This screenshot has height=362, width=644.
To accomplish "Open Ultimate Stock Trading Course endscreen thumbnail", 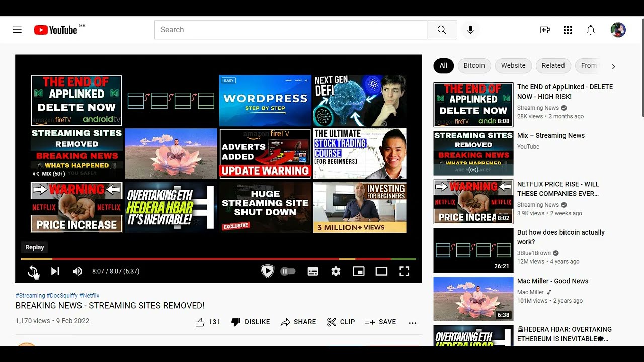I will 360,154.
